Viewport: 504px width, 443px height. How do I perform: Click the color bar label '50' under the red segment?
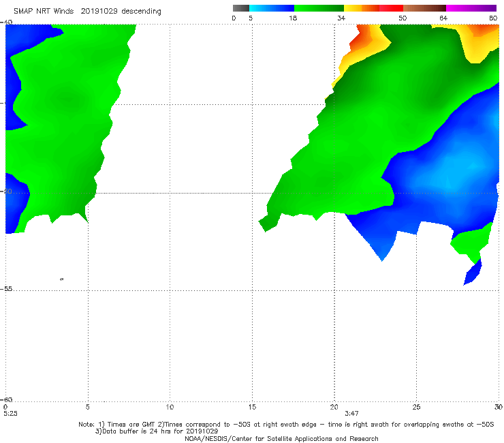[403, 18]
